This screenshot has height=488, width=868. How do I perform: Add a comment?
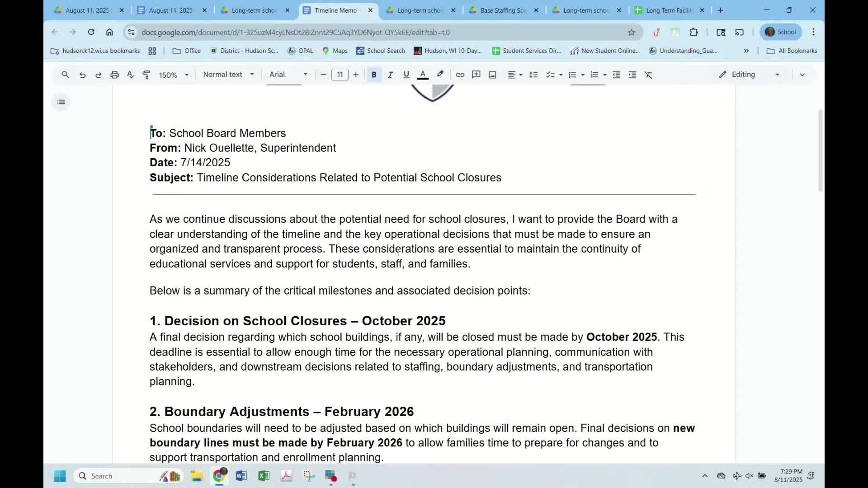point(476,75)
